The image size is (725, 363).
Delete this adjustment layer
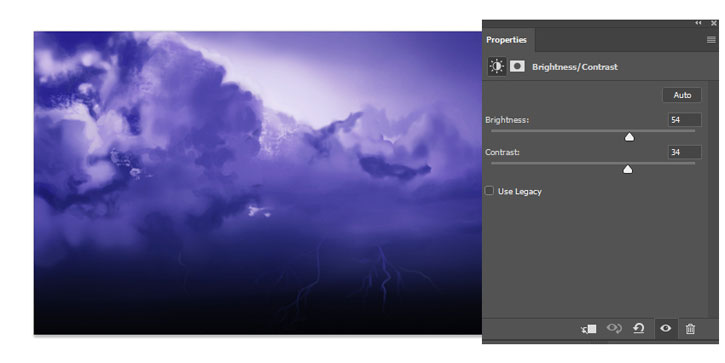(x=690, y=329)
